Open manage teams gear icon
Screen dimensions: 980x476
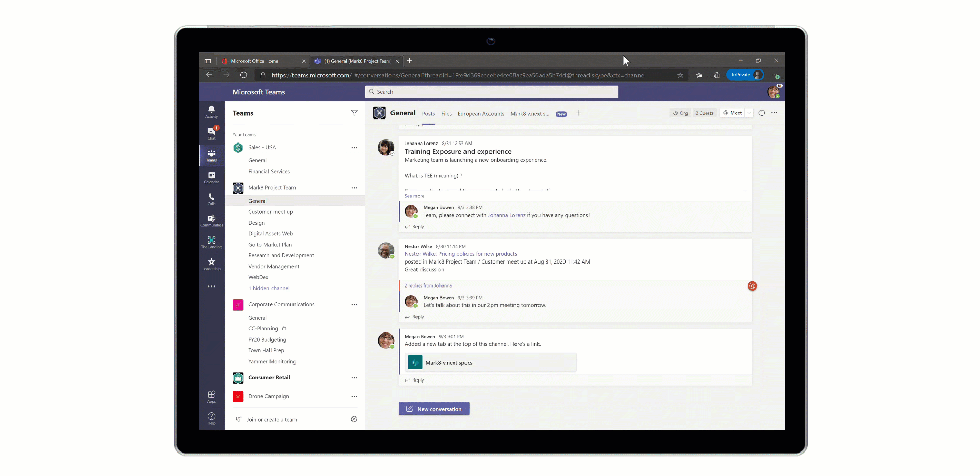[354, 419]
